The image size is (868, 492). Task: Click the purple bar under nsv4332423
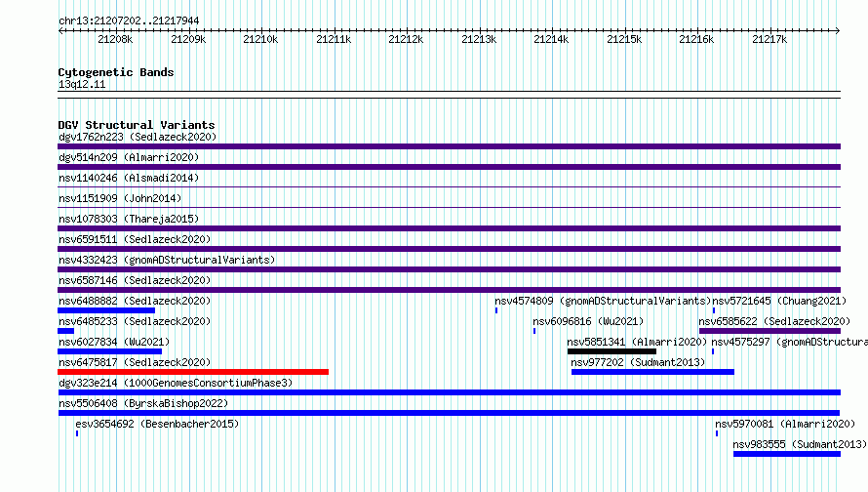coord(449,269)
